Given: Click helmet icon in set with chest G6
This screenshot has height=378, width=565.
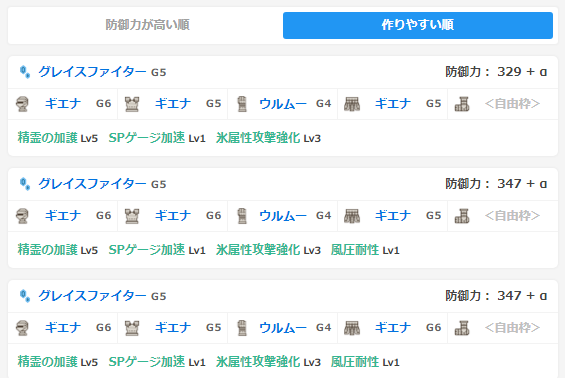Looking at the screenshot, I should (22, 216).
